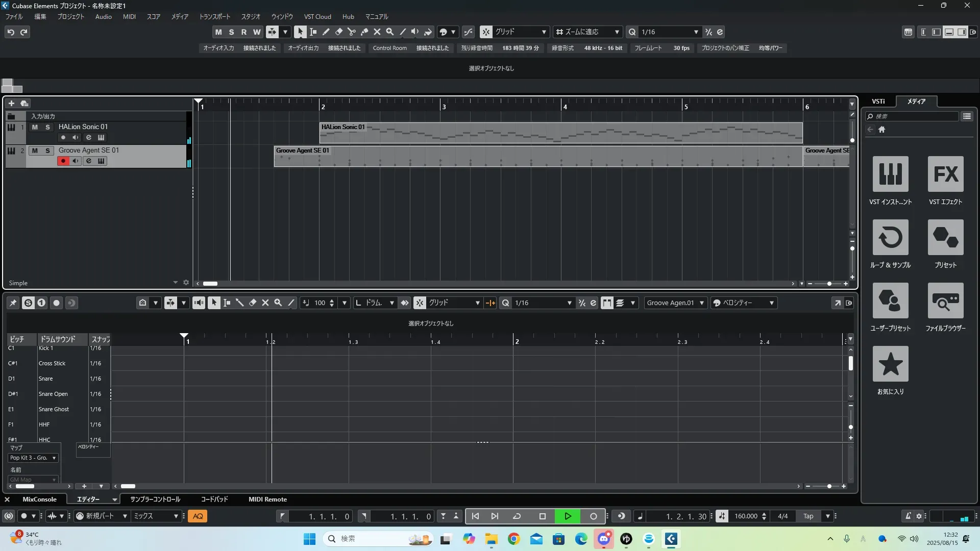Viewport: 980px width, 551px height.
Task: Click the Tap tempo button
Action: point(808,516)
